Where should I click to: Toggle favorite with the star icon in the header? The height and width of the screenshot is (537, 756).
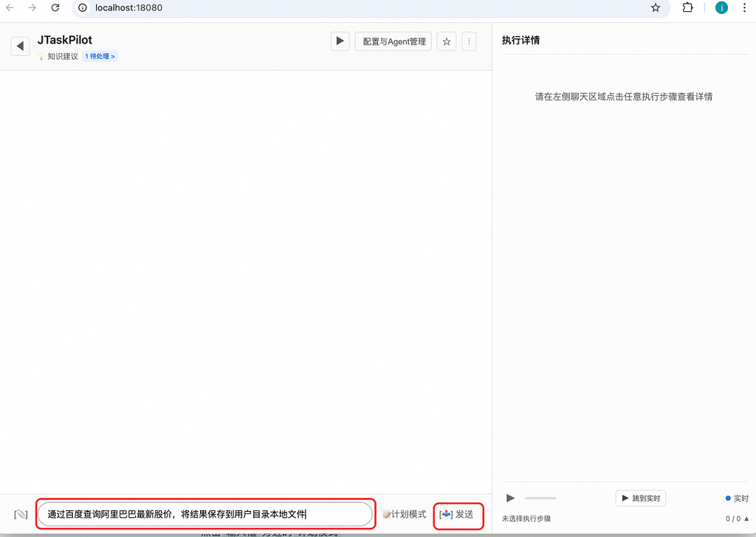(446, 41)
